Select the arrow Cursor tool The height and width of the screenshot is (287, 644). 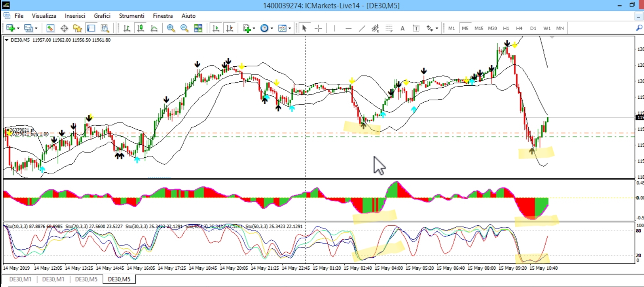304,28
